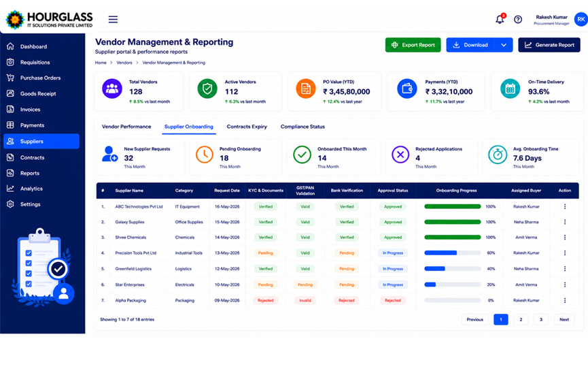Click Invalid GST/PAN badge for Alpha Packaging
The height and width of the screenshot is (373, 588).
coord(305,300)
